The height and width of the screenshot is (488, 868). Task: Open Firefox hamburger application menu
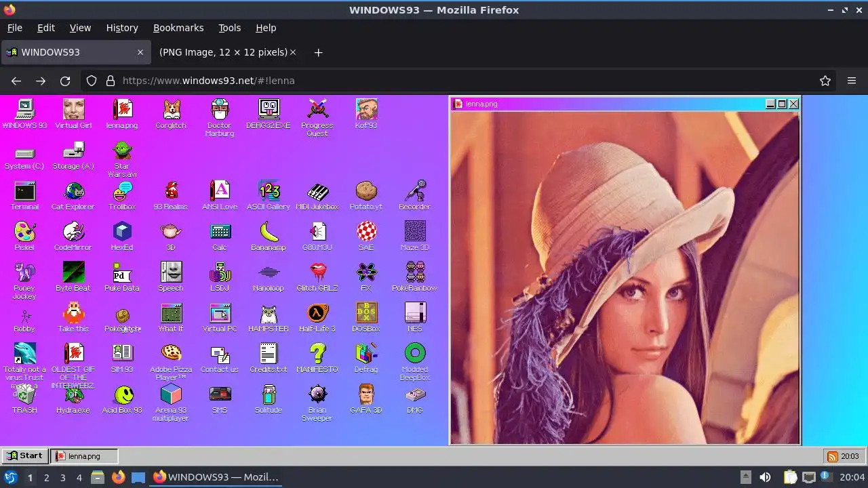[852, 81]
